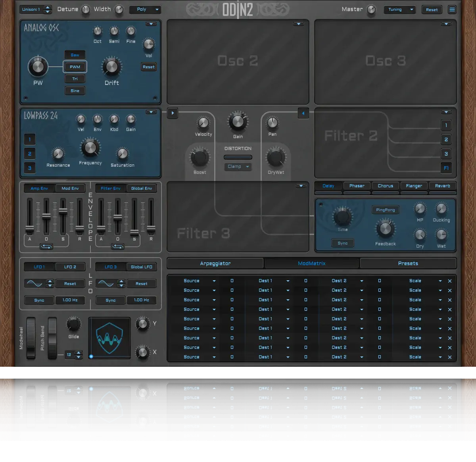The height and width of the screenshot is (462, 476).
Task: Open the Tuning dropdown
Action: tap(399, 10)
